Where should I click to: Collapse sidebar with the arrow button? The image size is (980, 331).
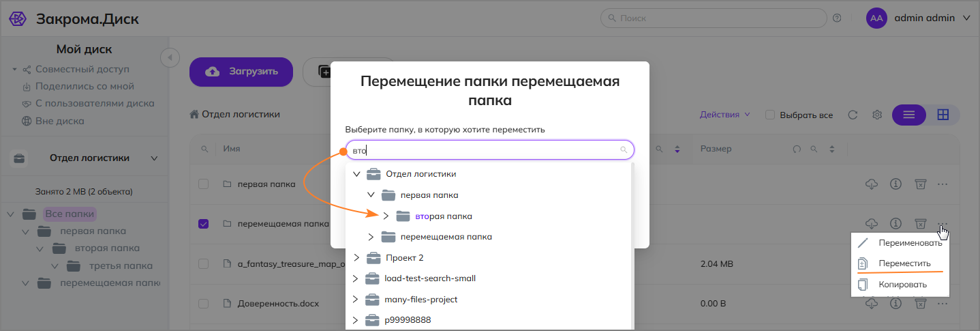click(x=170, y=57)
